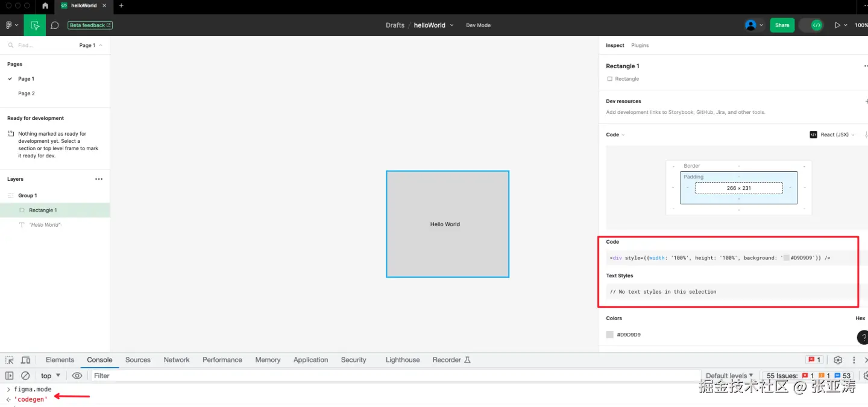Open the Hex color format dropdown
The height and width of the screenshot is (407, 868).
click(x=860, y=318)
